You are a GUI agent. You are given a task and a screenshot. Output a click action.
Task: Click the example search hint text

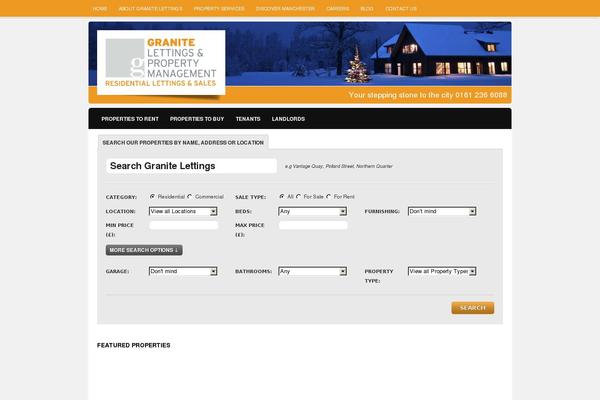339,166
